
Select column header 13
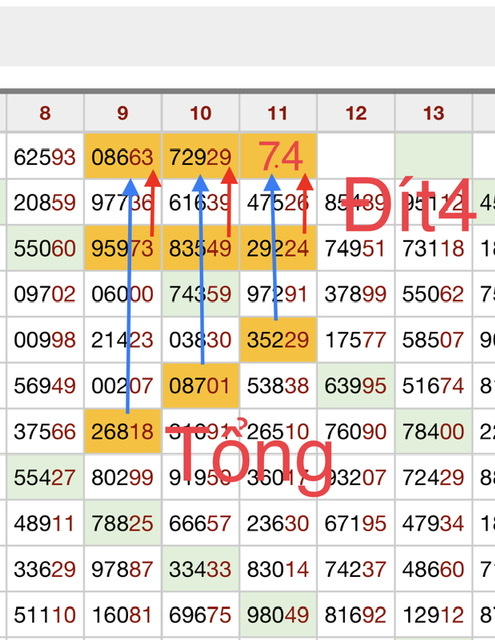[433, 113]
